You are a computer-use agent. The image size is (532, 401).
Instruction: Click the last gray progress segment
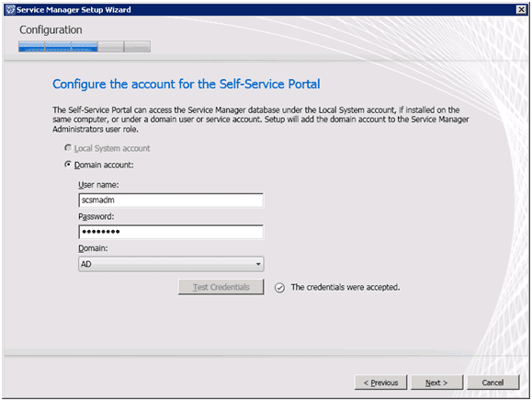137,47
